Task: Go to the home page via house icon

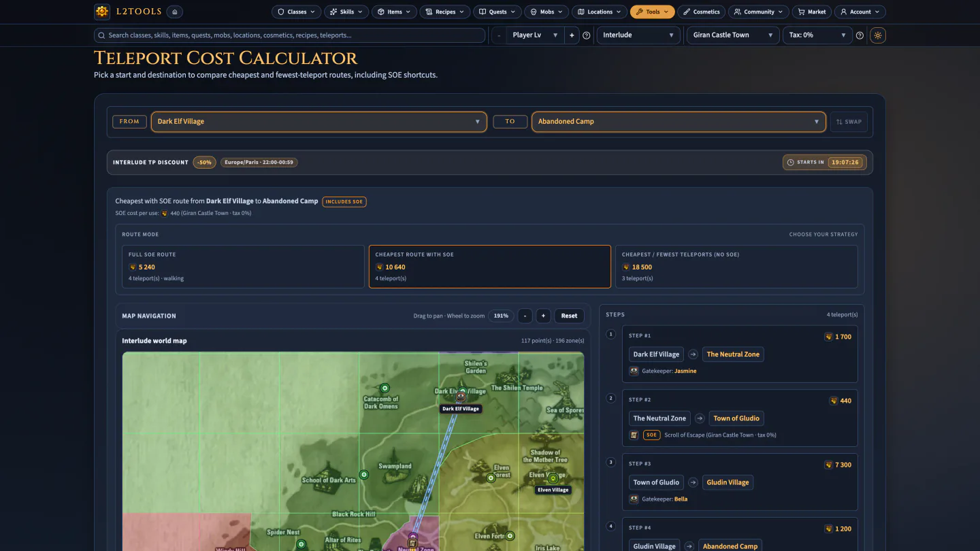Action: [x=175, y=12]
